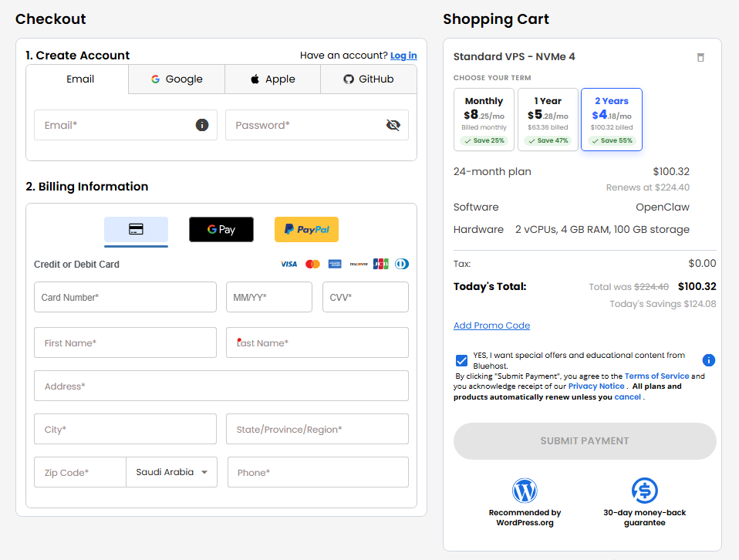Image resolution: width=739 pixels, height=560 pixels.
Task: Focus the First Name field
Action: pos(125,342)
